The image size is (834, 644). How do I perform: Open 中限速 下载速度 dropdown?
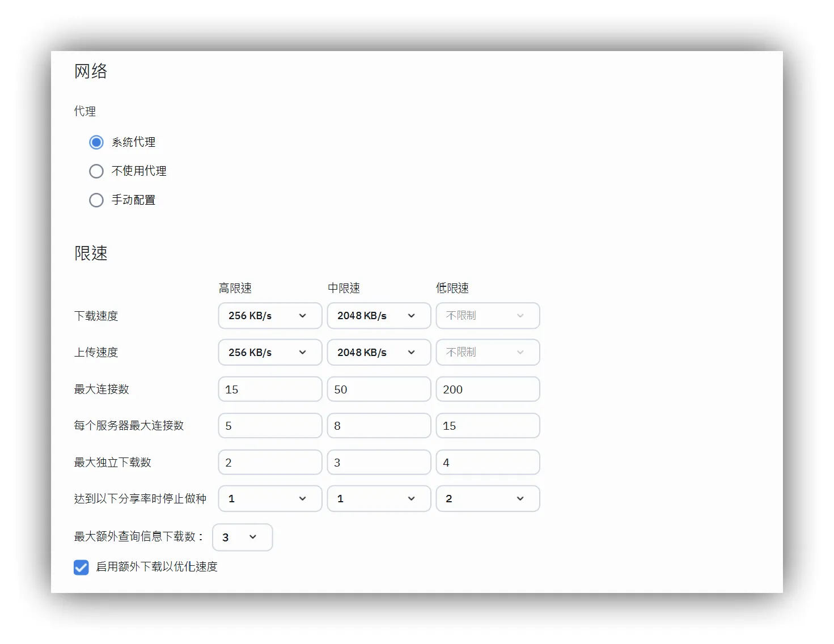(379, 316)
